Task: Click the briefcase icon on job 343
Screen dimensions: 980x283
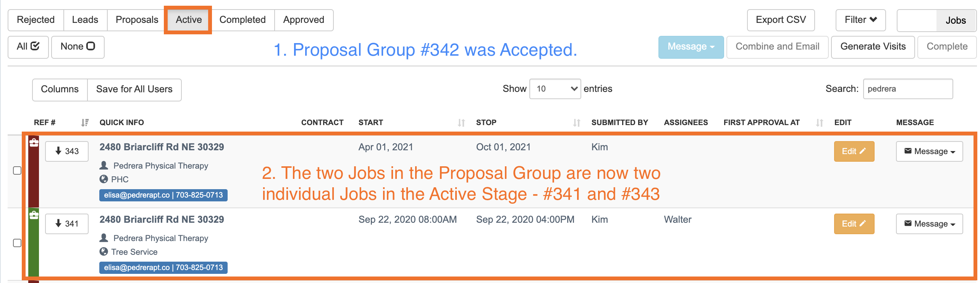Action: (x=34, y=143)
